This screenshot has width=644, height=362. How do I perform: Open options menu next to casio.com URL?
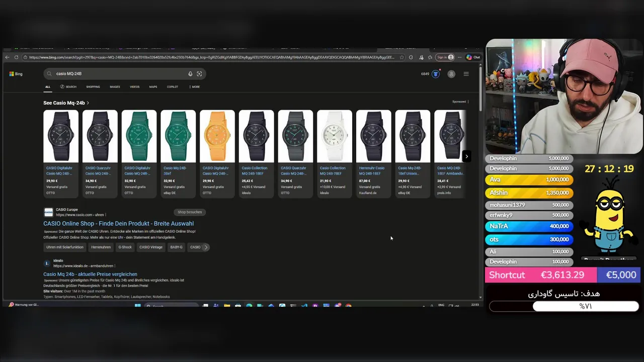coord(105,215)
